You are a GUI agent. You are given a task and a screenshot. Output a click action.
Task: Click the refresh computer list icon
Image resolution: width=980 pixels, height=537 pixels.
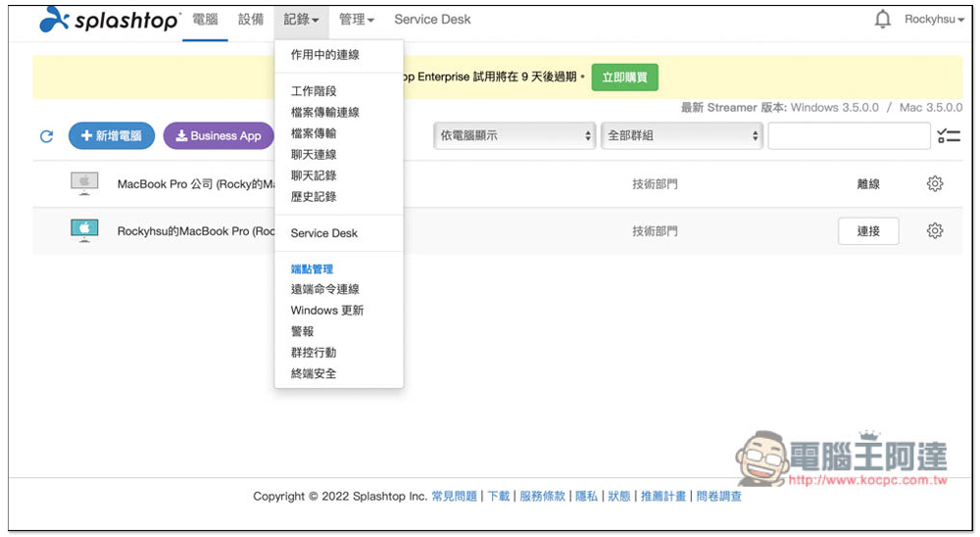(x=46, y=136)
